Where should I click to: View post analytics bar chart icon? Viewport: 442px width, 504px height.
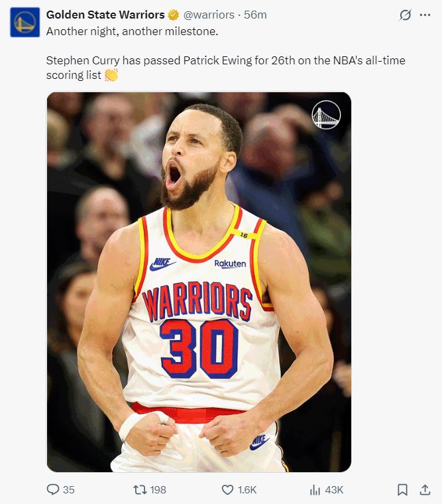pos(315,490)
